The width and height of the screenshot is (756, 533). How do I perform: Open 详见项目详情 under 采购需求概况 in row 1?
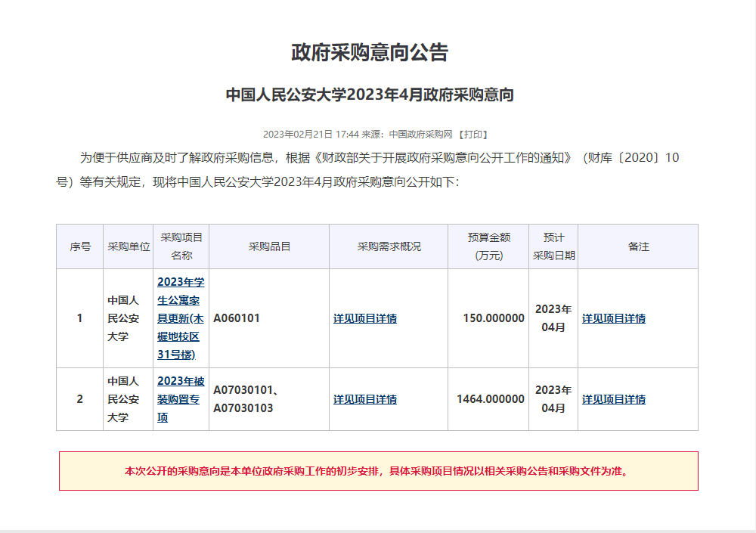(x=365, y=318)
